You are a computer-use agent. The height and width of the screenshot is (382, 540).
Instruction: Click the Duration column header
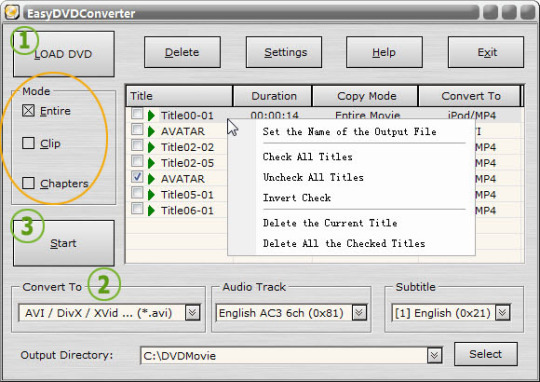point(273,96)
